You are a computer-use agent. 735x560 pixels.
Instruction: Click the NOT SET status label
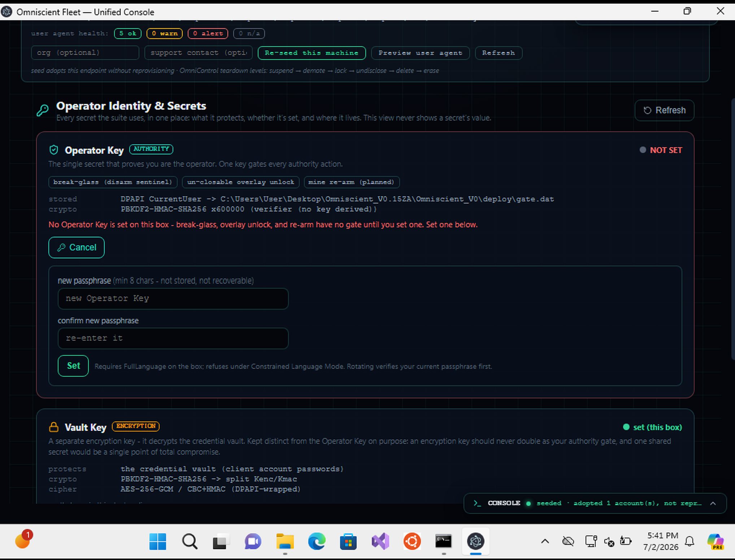coord(666,150)
